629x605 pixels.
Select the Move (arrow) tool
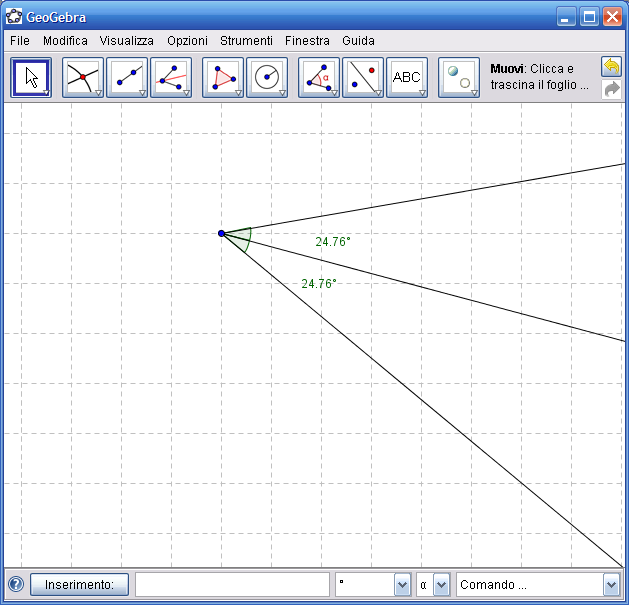tap(31, 77)
